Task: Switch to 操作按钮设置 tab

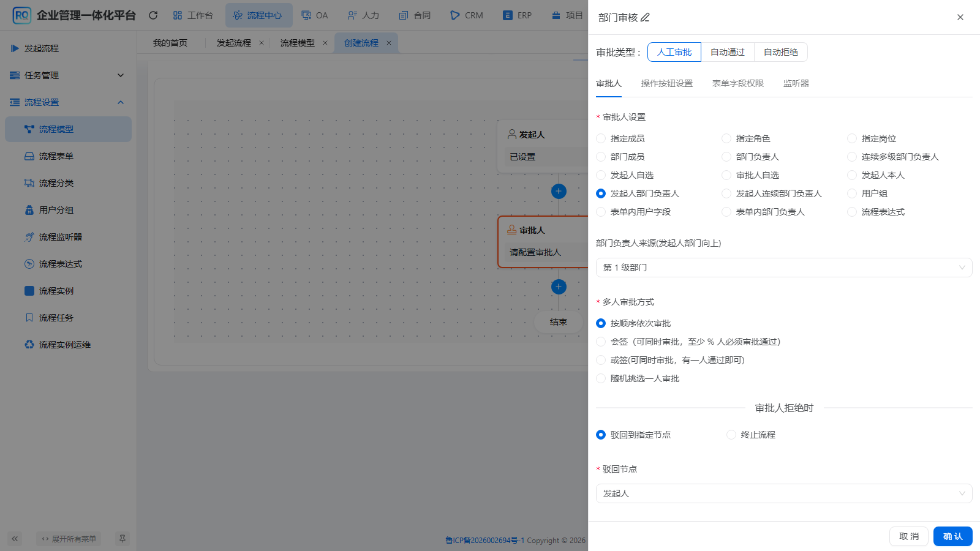Action: 667,83
